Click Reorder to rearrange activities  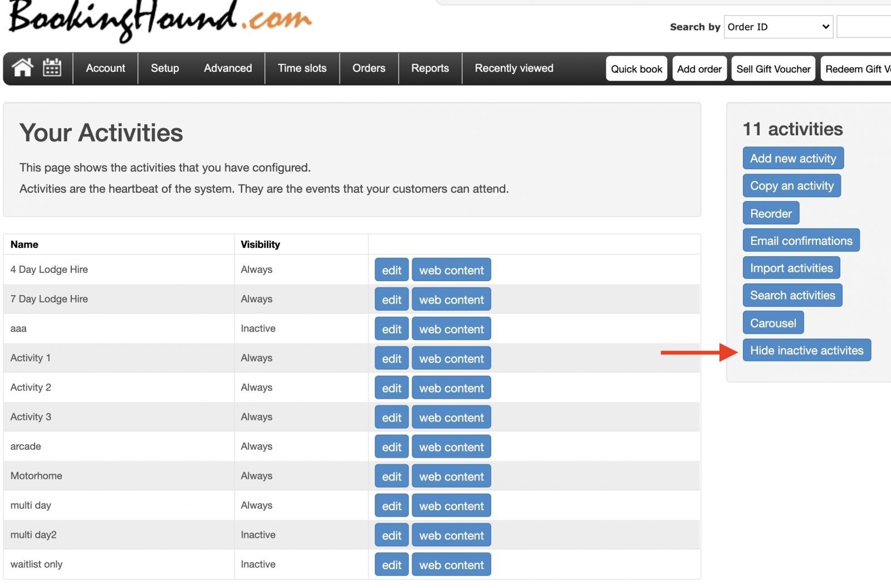pos(771,213)
